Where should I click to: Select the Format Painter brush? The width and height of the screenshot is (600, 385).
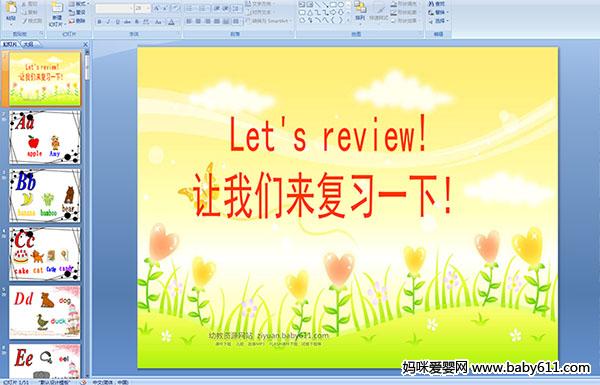point(24,21)
